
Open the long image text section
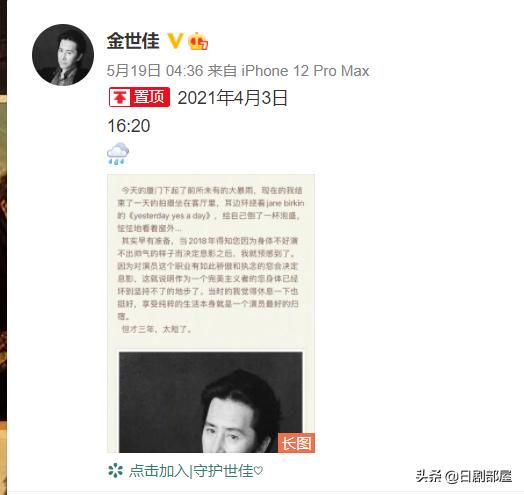[x=211, y=260]
